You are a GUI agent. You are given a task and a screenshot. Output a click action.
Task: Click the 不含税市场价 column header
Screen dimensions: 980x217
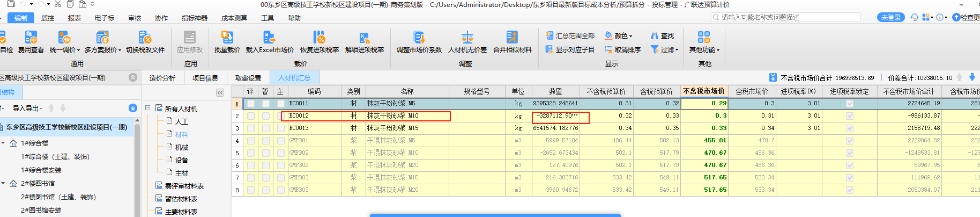(x=703, y=91)
